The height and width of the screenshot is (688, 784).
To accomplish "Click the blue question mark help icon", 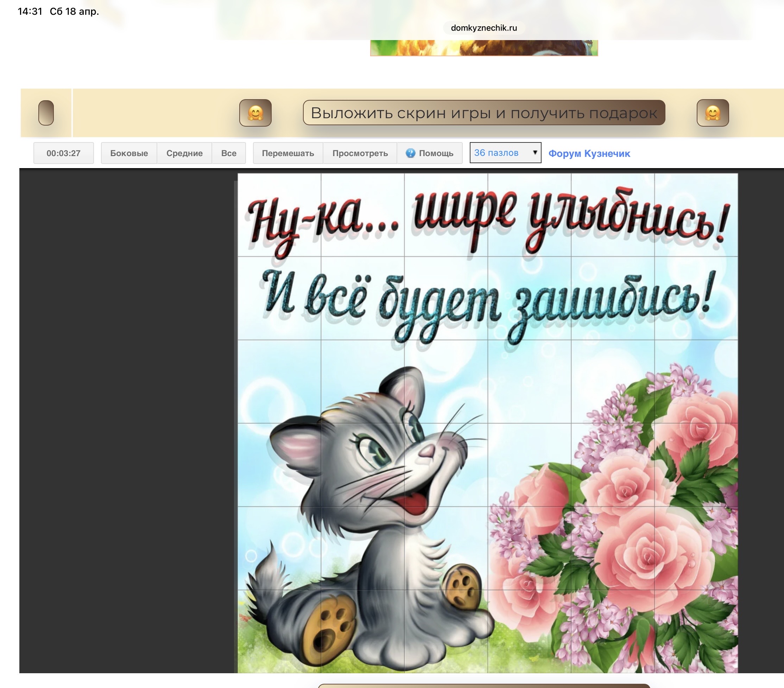I will pos(410,153).
